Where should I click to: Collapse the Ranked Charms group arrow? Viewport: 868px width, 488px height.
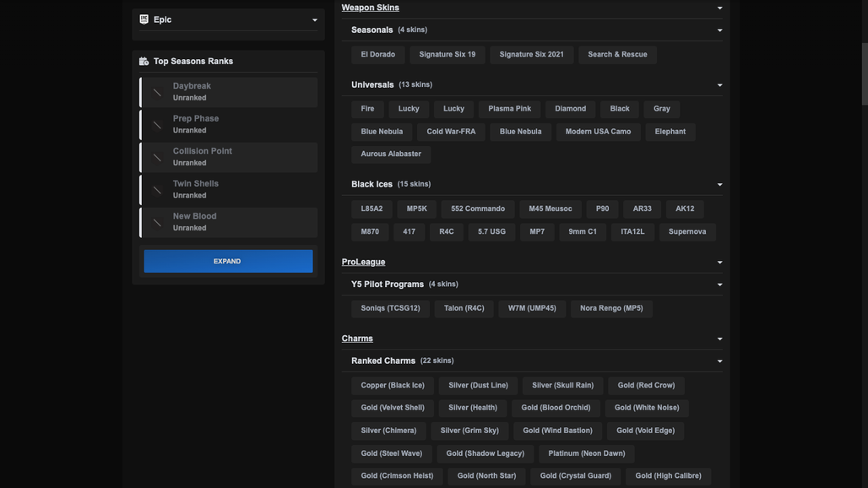click(x=719, y=361)
